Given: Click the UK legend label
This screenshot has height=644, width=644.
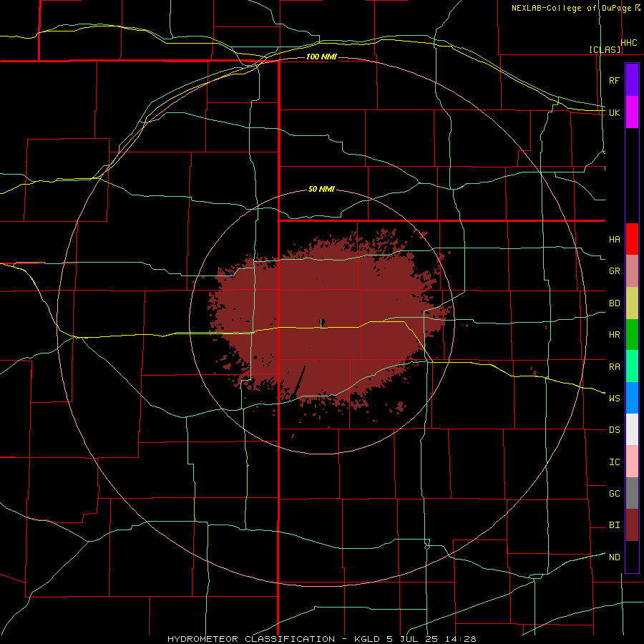Looking at the screenshot, I should pyautogui.click(x=614, y=112).
